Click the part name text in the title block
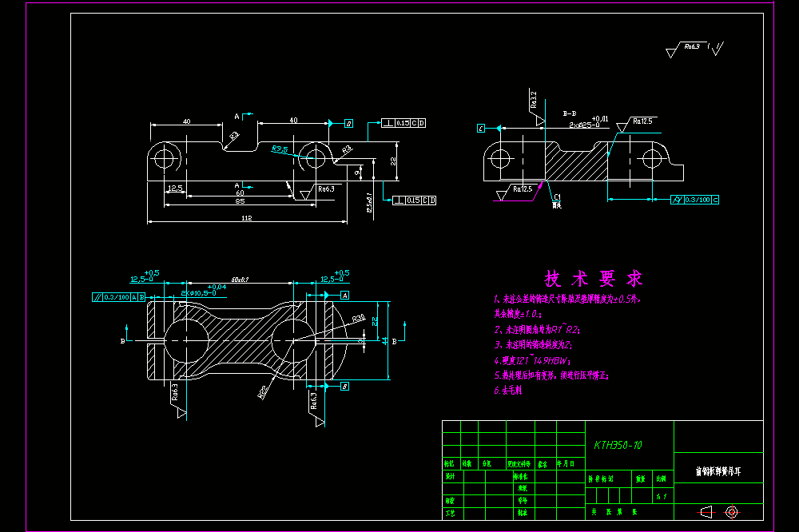 click(718, 471)
